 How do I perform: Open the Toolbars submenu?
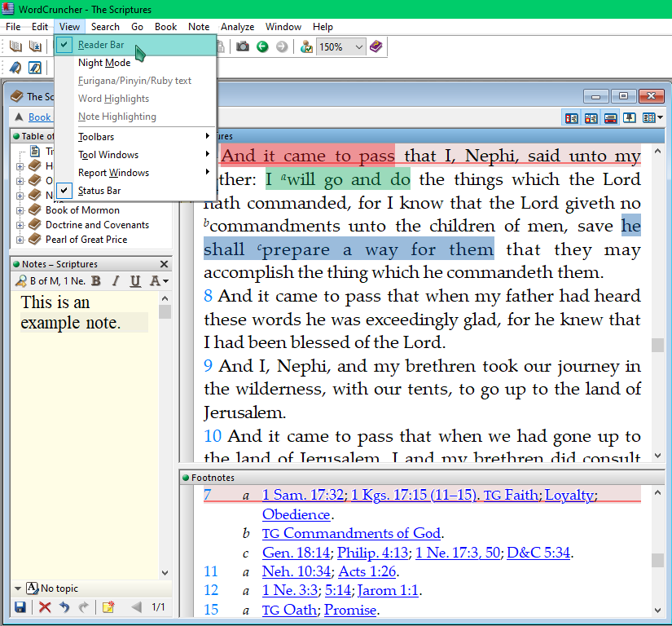135,137
